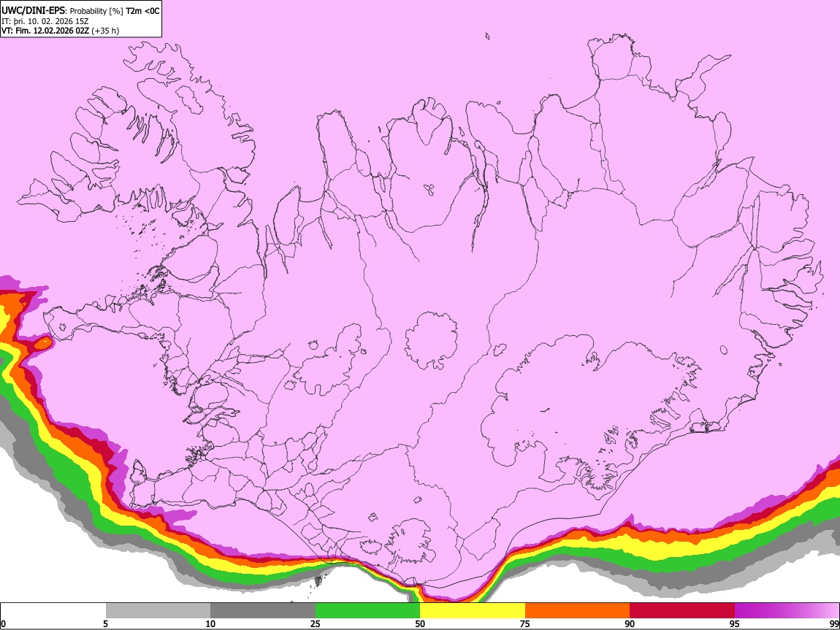Click the legend value '95'
840x630 pixels.
coord(735,624)
